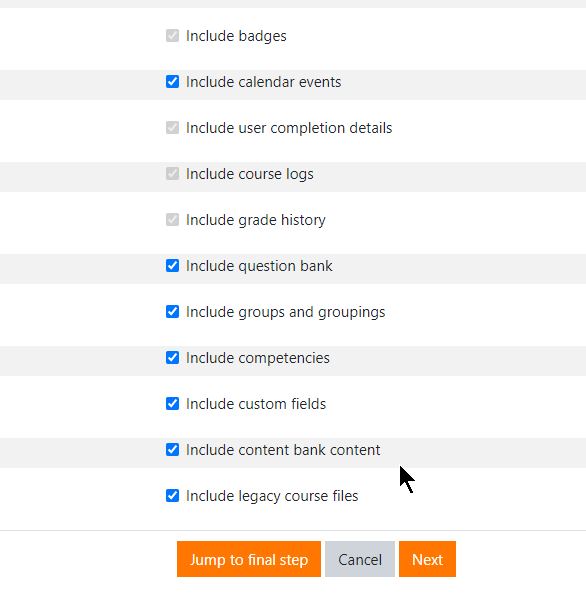Cancel the backup settings form
This screenshot has height=606, width=586.
(x=360, y=559)
